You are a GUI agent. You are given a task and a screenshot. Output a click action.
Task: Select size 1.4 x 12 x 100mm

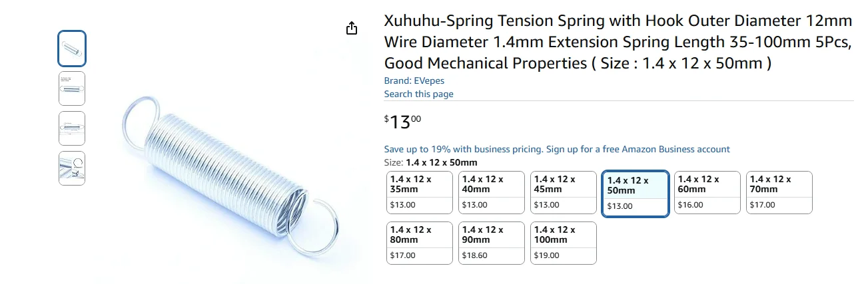point(564,243)
